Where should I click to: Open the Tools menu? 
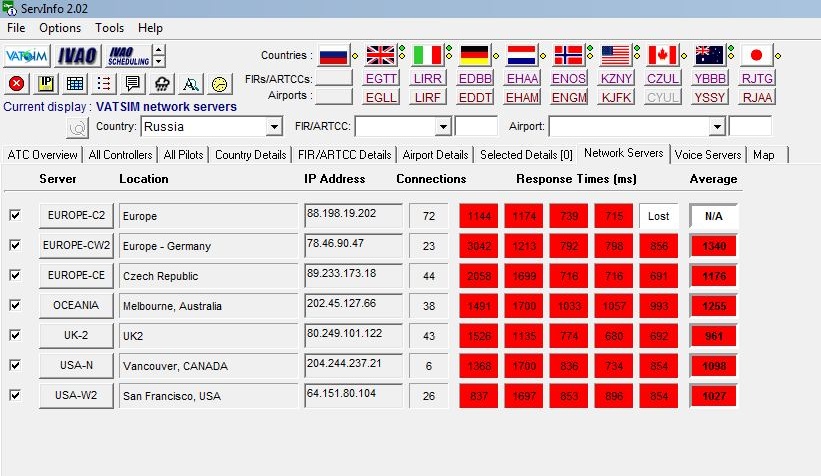click(110, 28)
